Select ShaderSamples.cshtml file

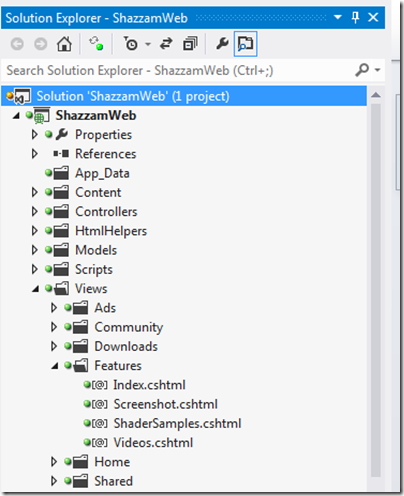tap(177, 424)
